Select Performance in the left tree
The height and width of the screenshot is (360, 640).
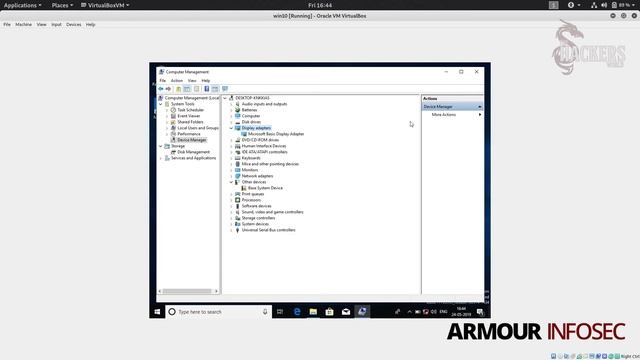pyautogui.click(x=189, y=134)
